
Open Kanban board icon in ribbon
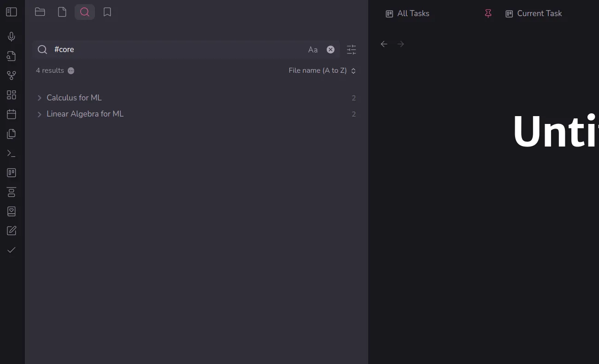pos(12,173)
